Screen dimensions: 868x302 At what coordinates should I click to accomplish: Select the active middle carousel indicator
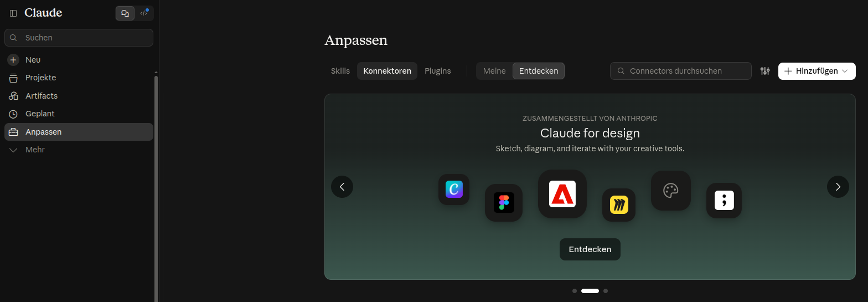(590, 291)
